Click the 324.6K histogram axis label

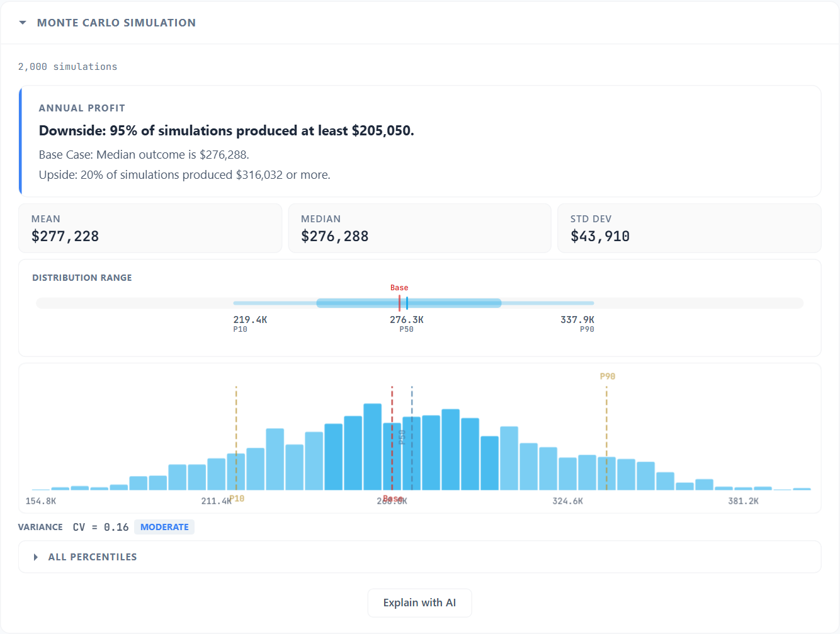pyautogui.click(x=568, y=501)
